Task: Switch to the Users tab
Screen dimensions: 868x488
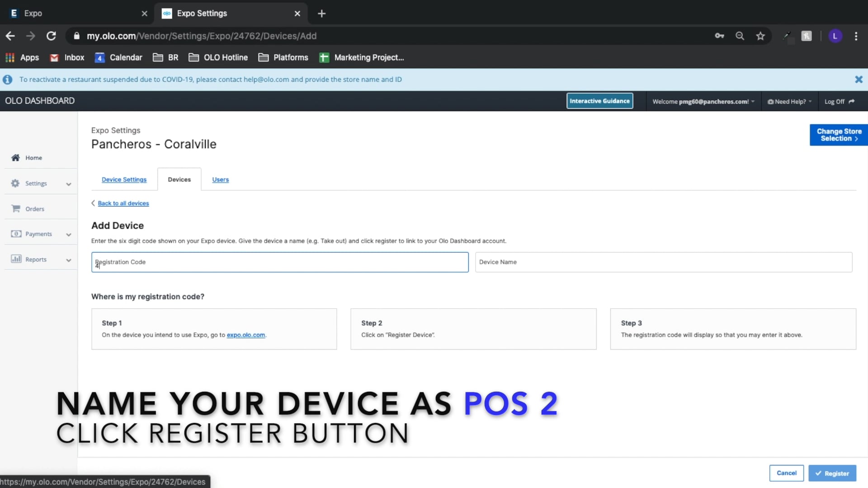Action: click(220, 179)
